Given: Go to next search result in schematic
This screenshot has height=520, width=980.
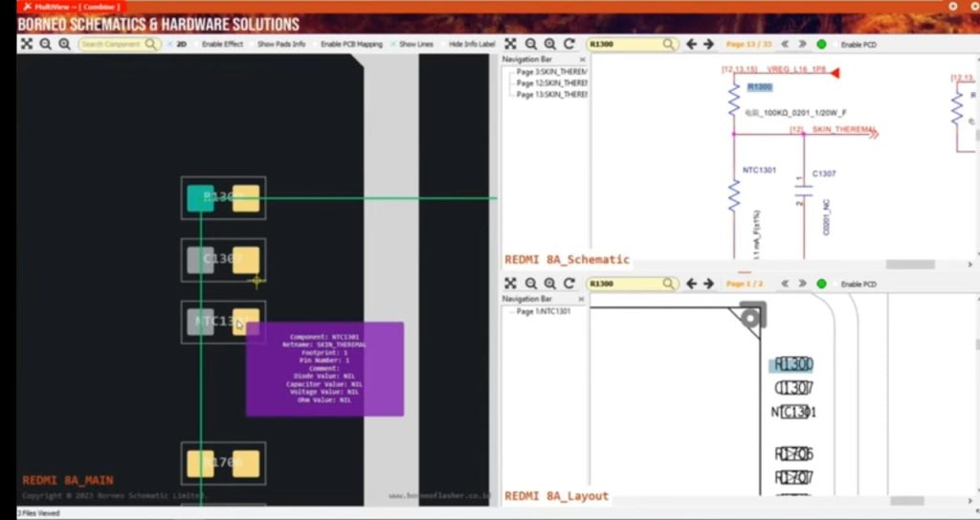Looking at the screenshot, I should 708,44.
